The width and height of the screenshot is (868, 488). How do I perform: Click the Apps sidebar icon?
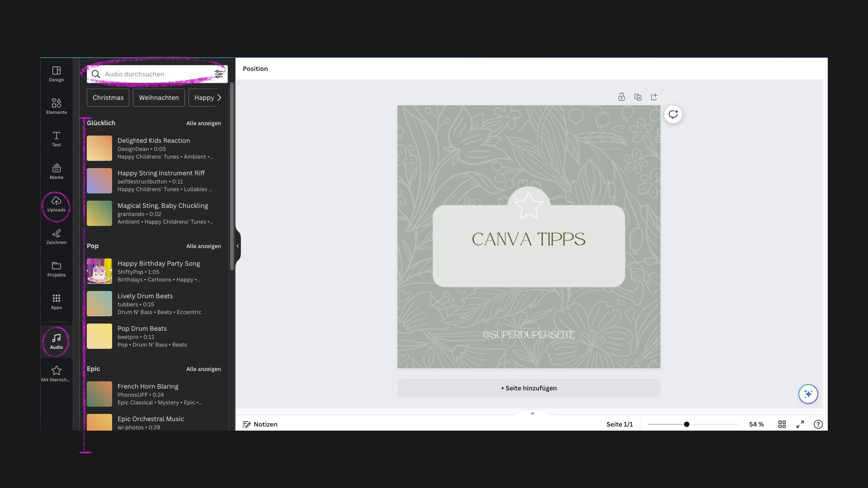(x=56, y=301)
